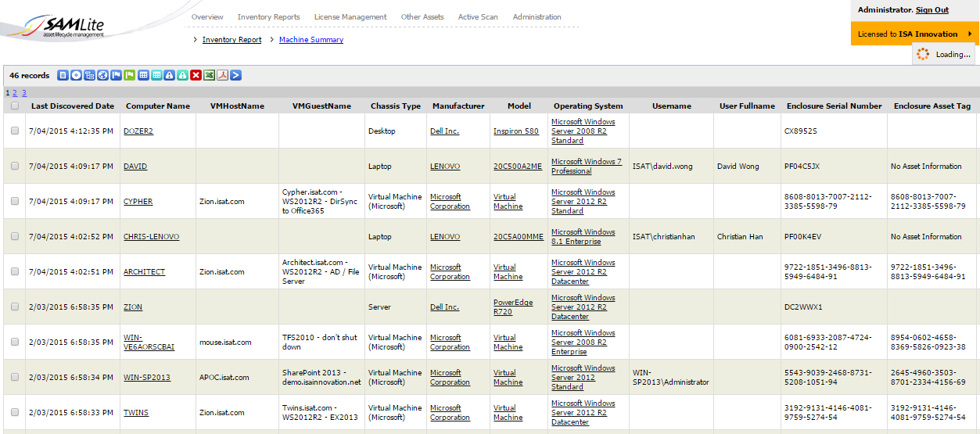
Task: Click the blue disc toolbar icon
Action: pyautogui.click(x=76, y=75)
